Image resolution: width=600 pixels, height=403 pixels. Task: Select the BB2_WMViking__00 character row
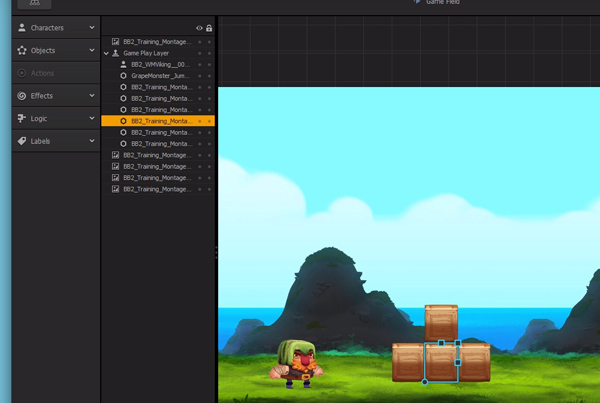coord(158,64)
